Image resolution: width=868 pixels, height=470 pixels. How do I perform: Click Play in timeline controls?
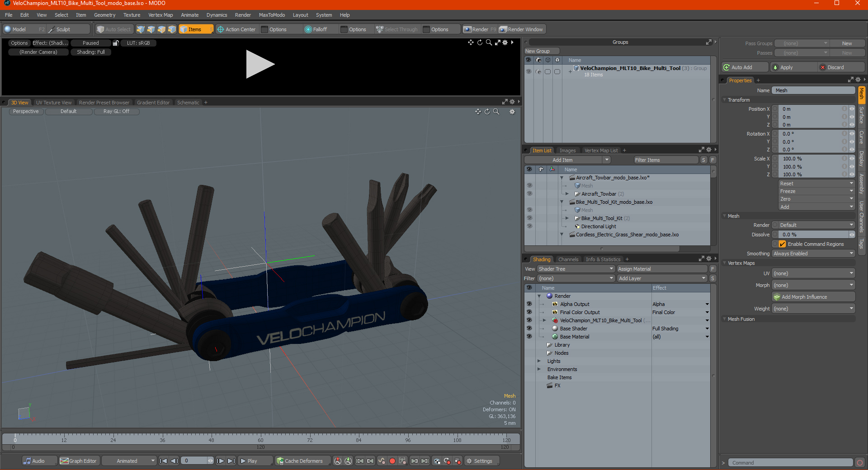(255, 461)
